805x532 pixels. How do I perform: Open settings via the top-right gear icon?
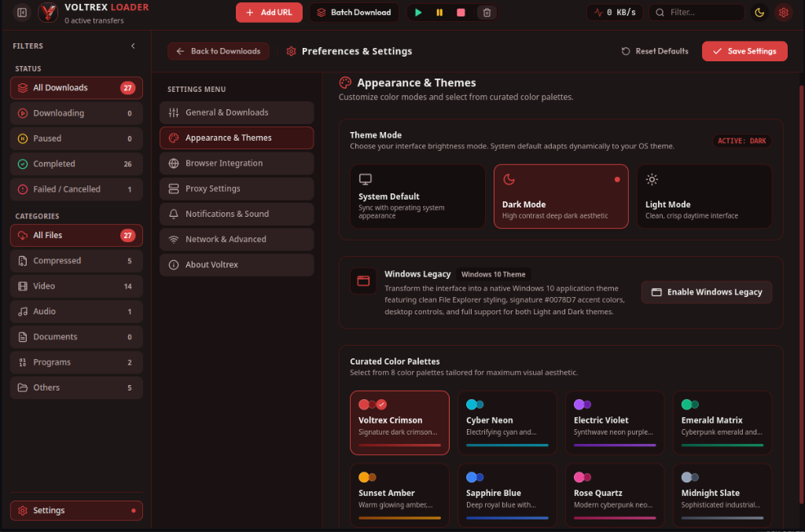pyautogui.click(x=784, y=13)
